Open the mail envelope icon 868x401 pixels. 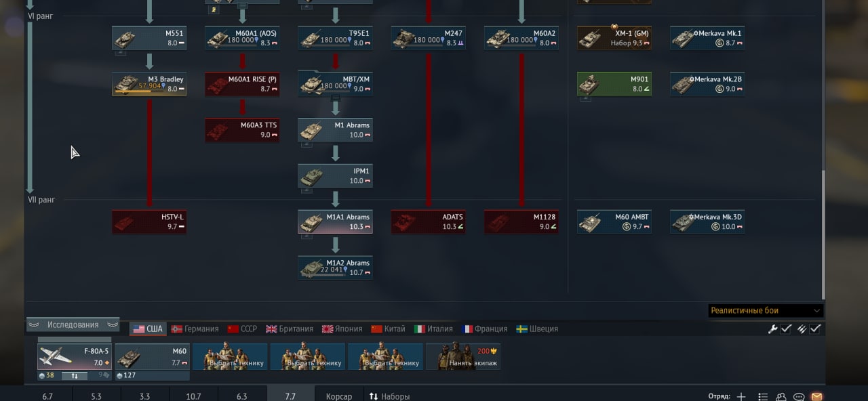tap(816, 396)
